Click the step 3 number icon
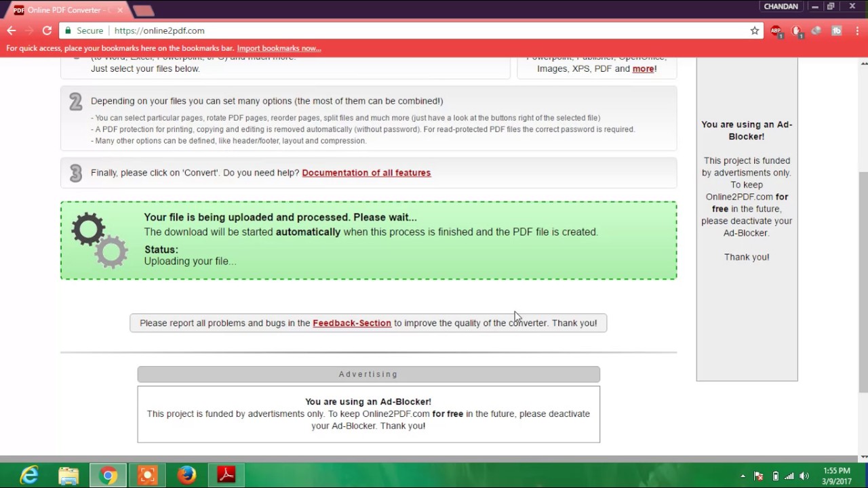Screen dimensions: 868x488 [76, 174]
